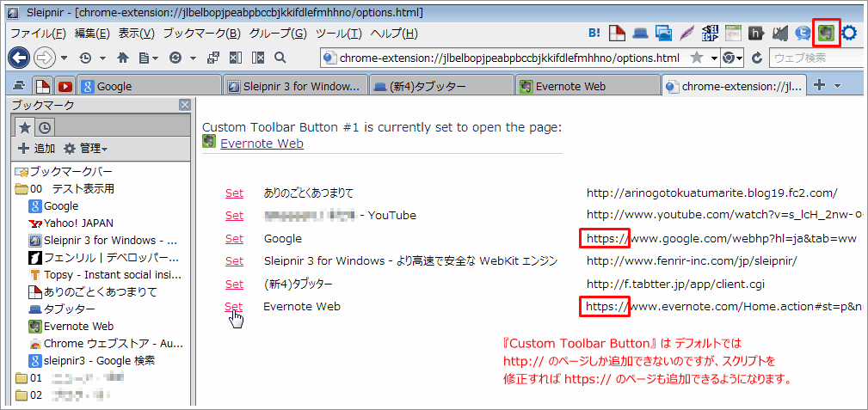Select the Topsy bookmark in sidebar

[x=105, y=275]
